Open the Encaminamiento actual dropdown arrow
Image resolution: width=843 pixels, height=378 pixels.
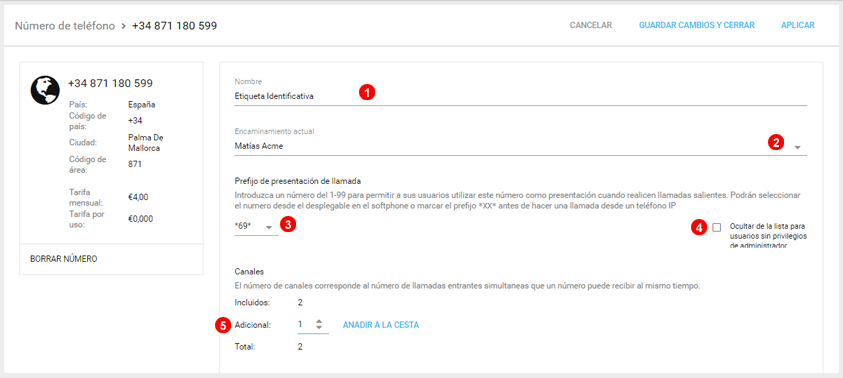tap(798, 147)
